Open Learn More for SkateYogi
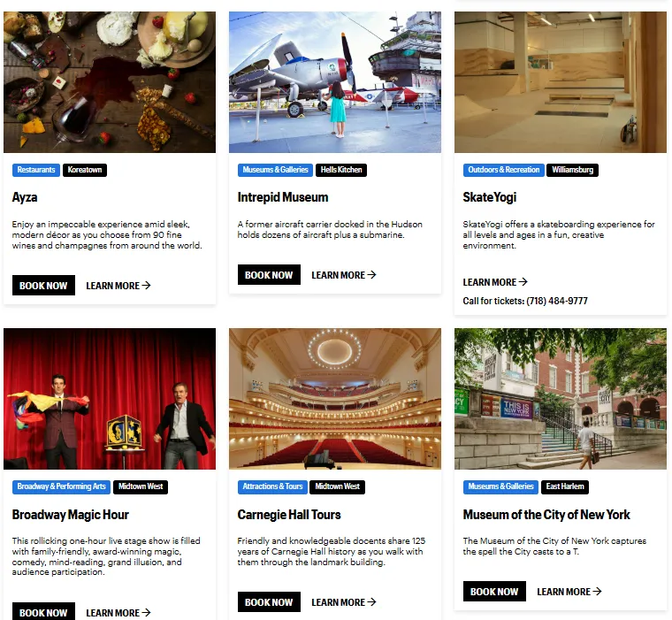 point(495,282)
